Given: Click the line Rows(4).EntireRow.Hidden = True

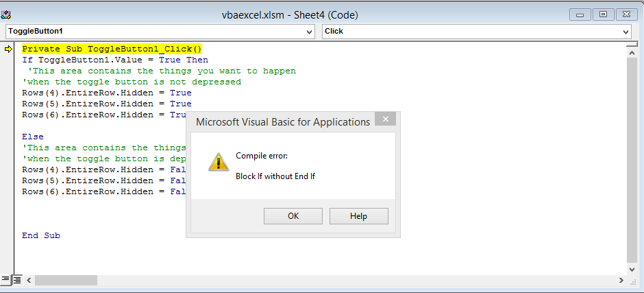Looking at the screenshot, I should (107, 93).
